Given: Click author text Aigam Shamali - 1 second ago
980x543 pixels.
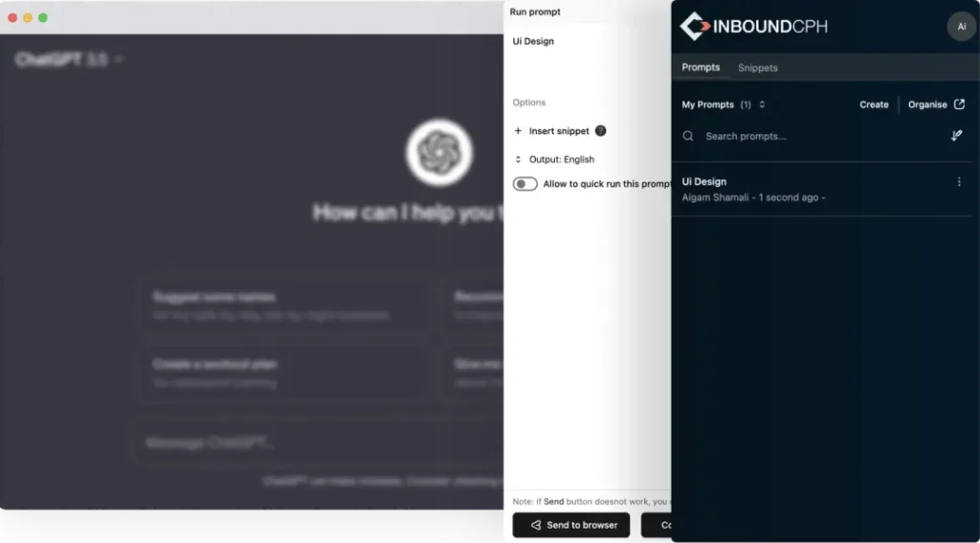Looking at the screenshot, I should coord(754,197).
